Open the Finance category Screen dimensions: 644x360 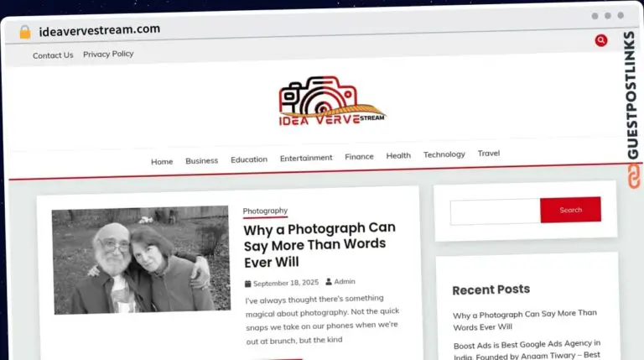click(360, 157)
